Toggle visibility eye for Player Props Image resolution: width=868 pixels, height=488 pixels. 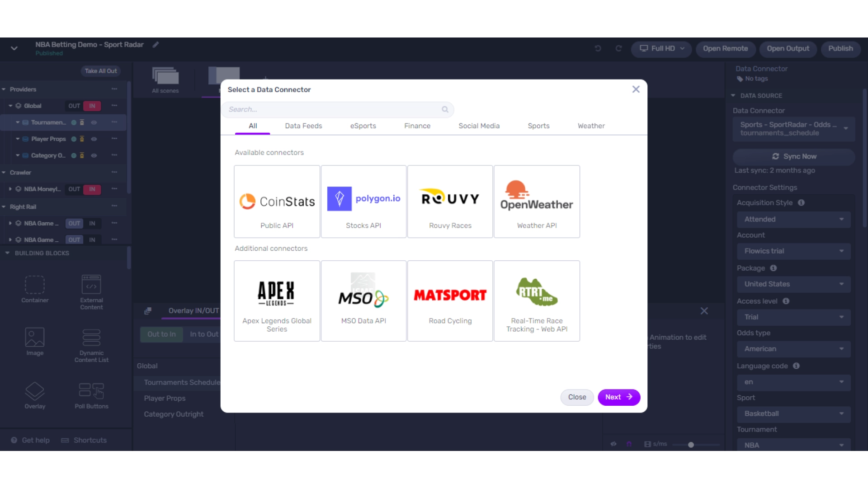pyautogui.click(x=94, y=139)
